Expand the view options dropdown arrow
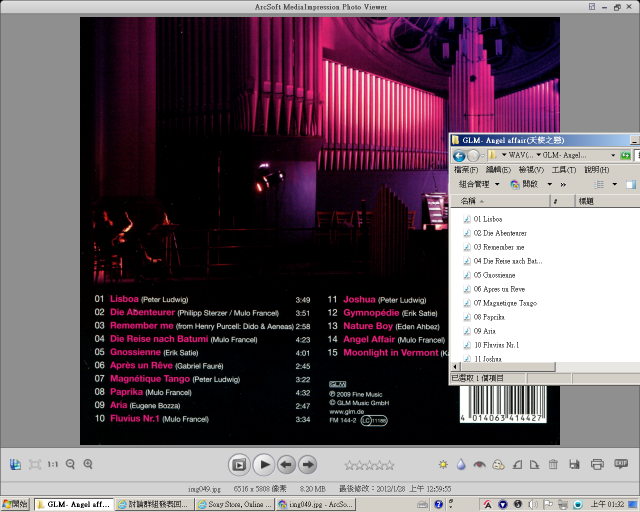Viewport: 640px width, 512px height. coord(615,184)
